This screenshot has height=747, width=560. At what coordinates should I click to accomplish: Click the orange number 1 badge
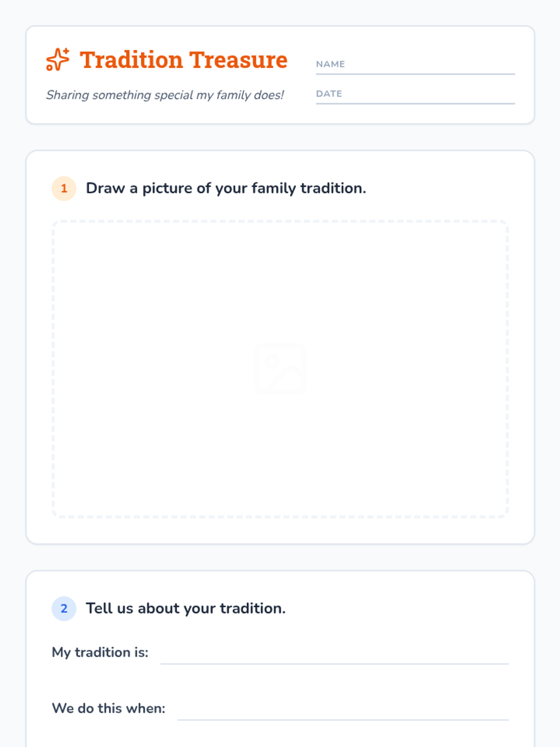(64, 189)
